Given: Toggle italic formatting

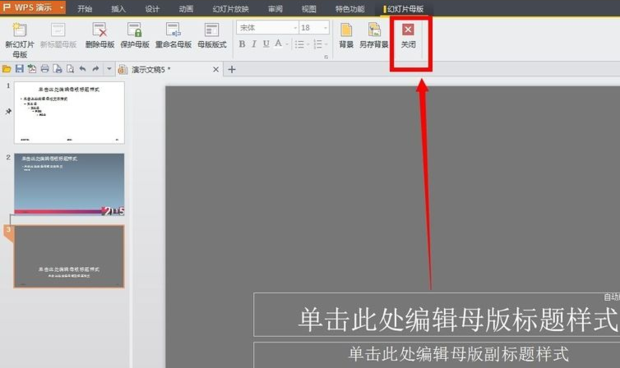Looking at the screenshot, I should pyautogui.click(x=254, y=44).
